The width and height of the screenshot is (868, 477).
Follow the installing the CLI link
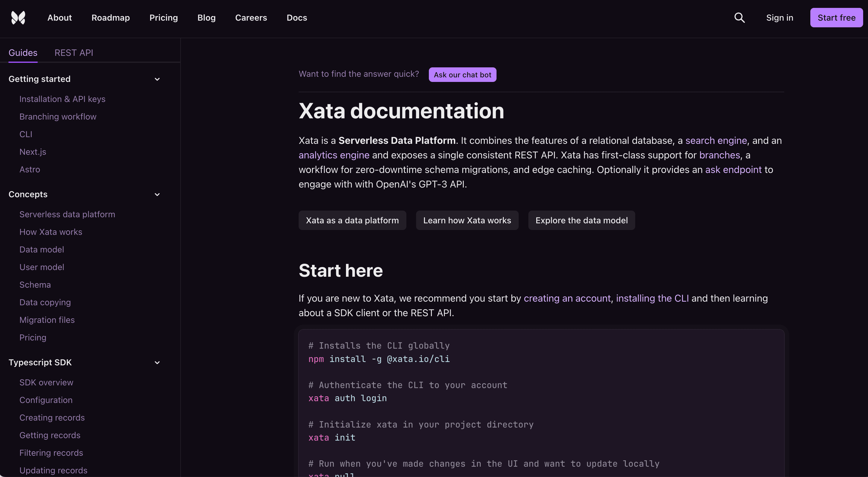[x=652, y=298]
